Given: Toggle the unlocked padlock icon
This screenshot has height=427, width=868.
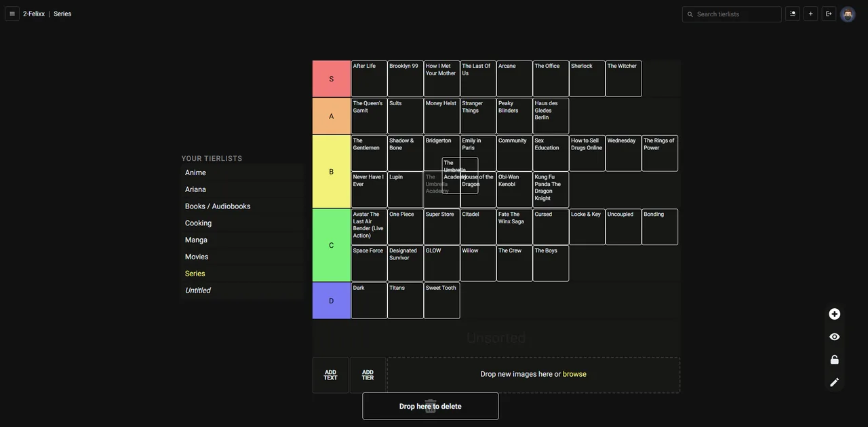Looking at the screenshot, I should pos(835,360).
